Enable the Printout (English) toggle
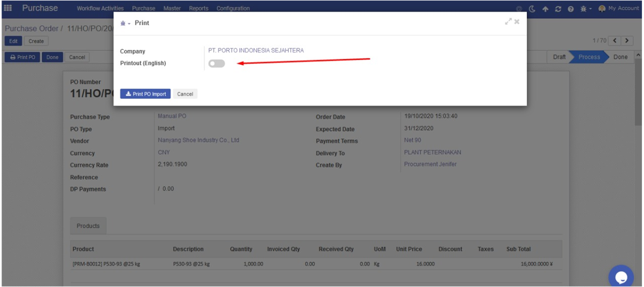644x287 pixels. 217,63
